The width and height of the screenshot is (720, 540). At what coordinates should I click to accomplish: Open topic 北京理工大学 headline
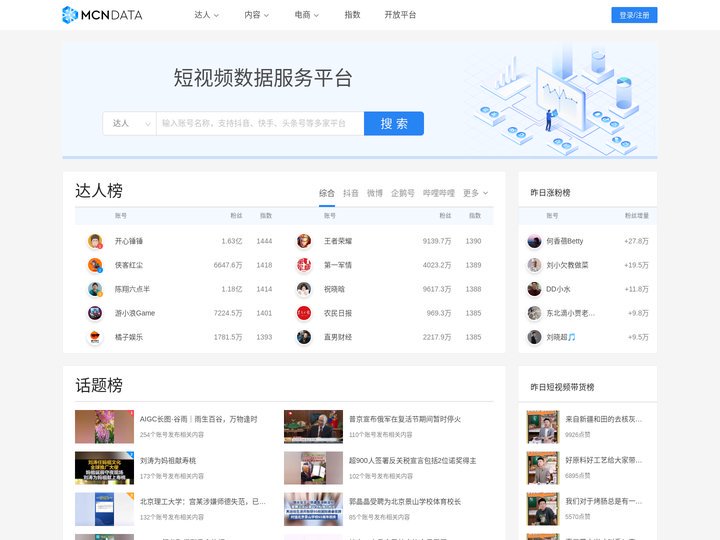click(x=202, y=501)
